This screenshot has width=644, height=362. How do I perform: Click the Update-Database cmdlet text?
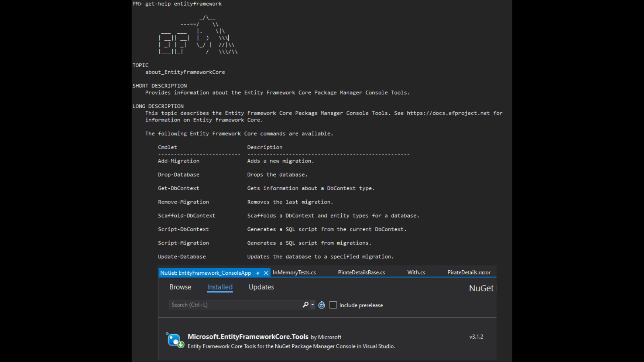point(182,257)
